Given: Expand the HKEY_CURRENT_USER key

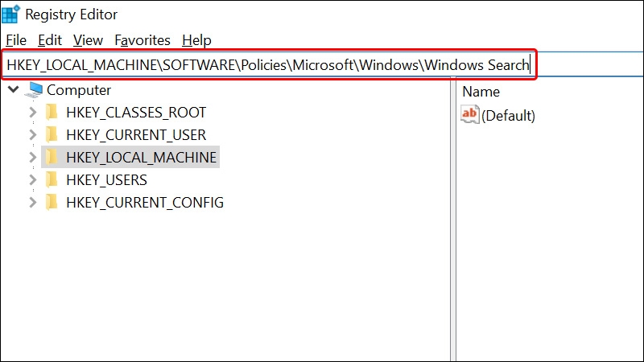Looking at the screenshot, I should pyautogui.click(x=33, y=134).
